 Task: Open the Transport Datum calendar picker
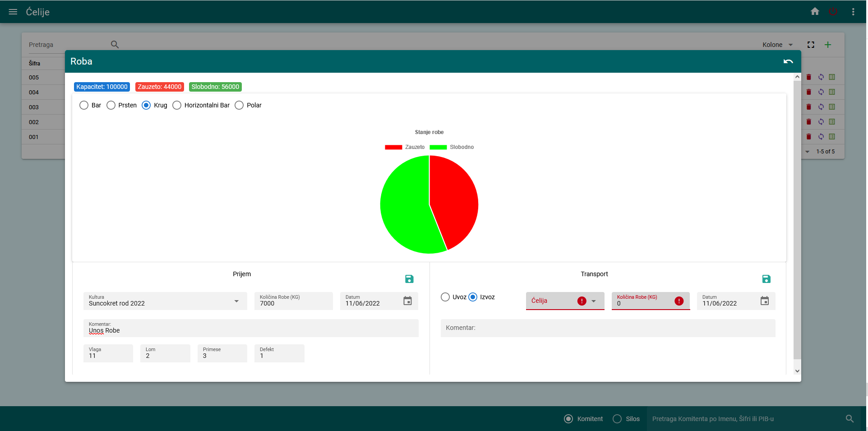coord(765,301)
